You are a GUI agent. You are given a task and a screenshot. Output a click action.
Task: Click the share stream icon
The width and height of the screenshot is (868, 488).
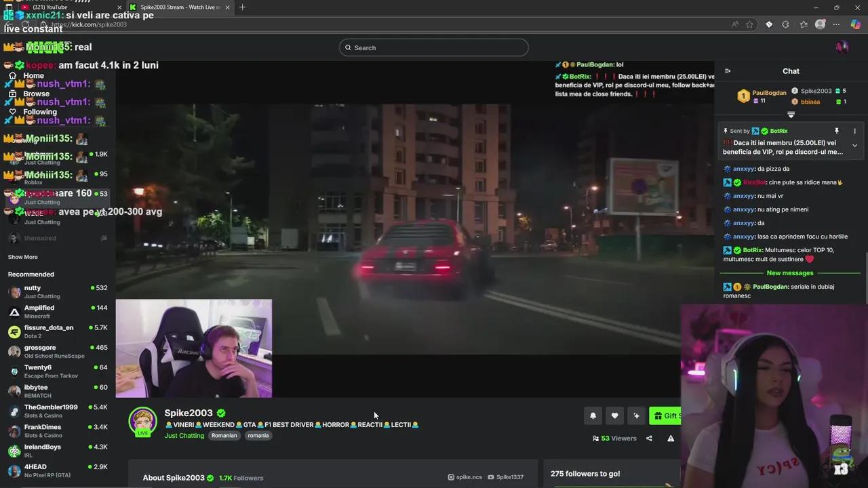[x=649, y=439]
